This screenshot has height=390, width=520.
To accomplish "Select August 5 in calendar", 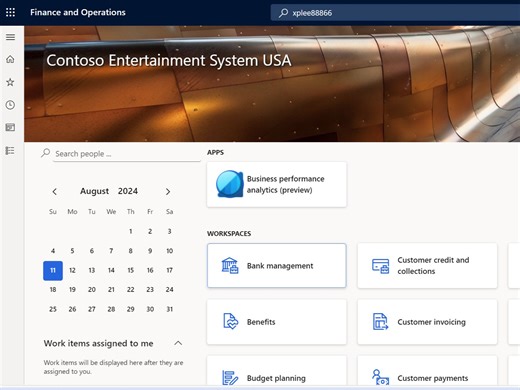I will [x=72, y=251].
